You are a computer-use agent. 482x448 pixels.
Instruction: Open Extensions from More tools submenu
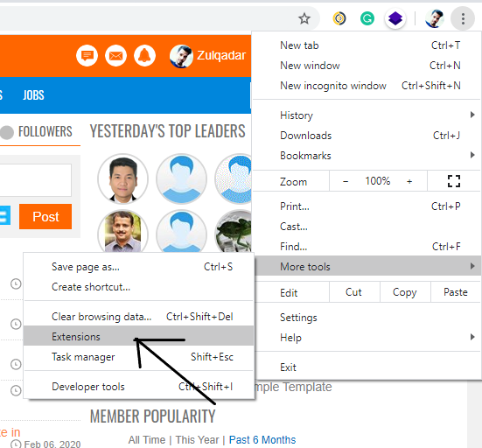click(138, 336)
